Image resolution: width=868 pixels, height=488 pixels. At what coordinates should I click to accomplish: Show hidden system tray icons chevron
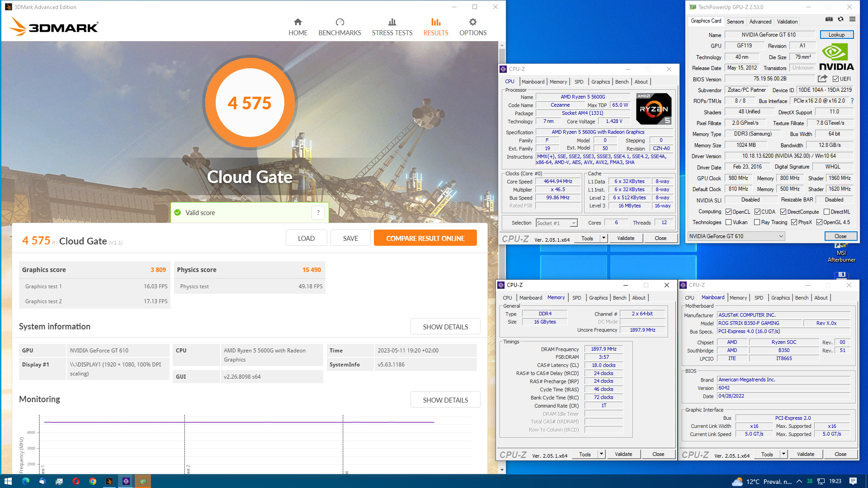coord(799,481)
